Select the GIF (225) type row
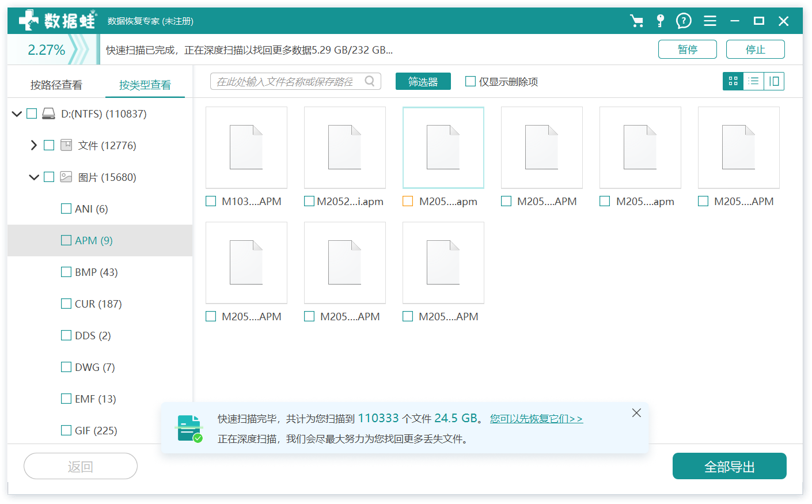The image size is (812, 504). pos(100,430)
